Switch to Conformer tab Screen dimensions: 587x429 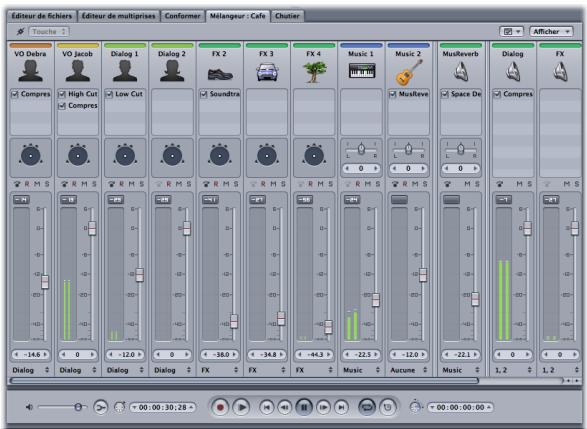coord(182,16)
